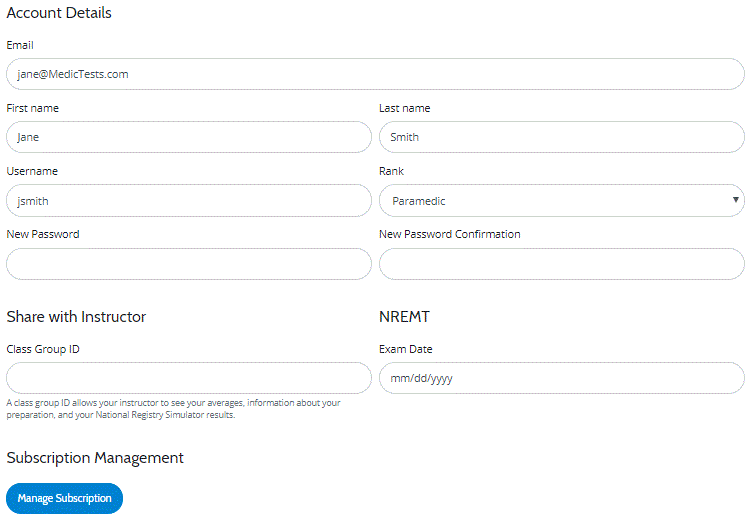Click the Username label above jsmith

(32, 171)
